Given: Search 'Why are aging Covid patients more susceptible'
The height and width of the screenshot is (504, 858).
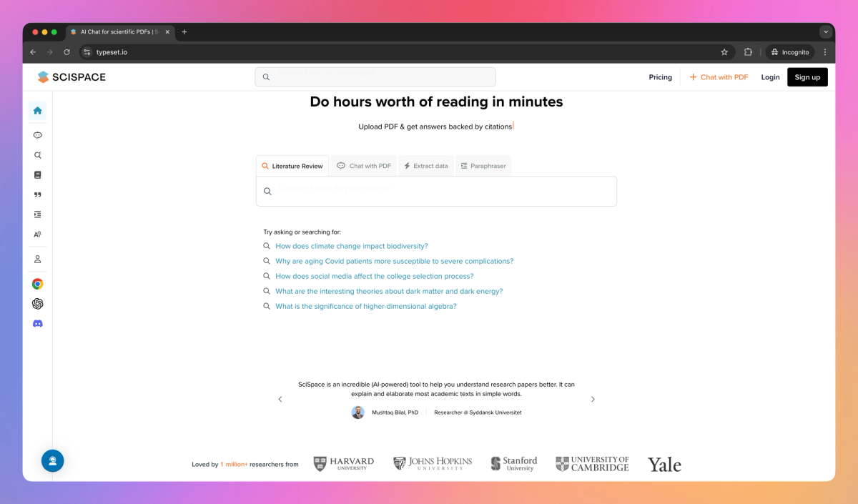Looking at the screenshot, I should click(394, 261).
